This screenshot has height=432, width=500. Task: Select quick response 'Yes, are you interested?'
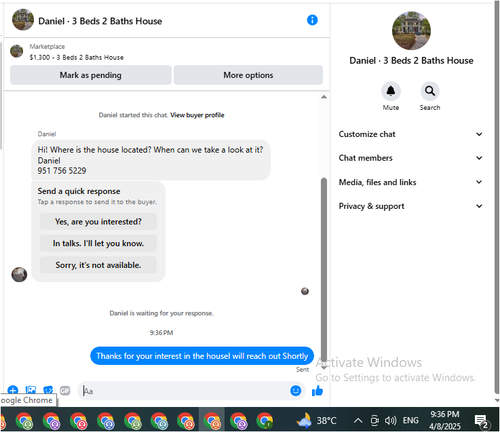(x=98, y=222)
